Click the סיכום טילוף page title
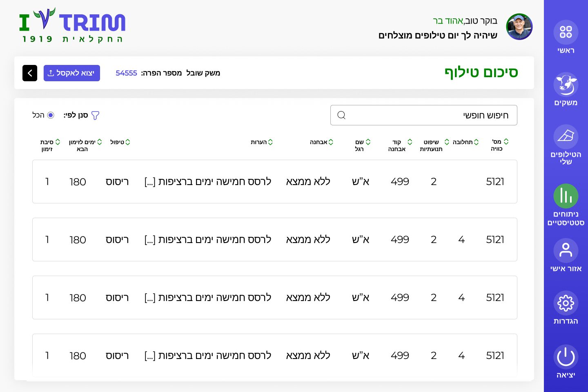Image resolution: width=588 pixels, height=392 pixels. click(x=481, y=72)
